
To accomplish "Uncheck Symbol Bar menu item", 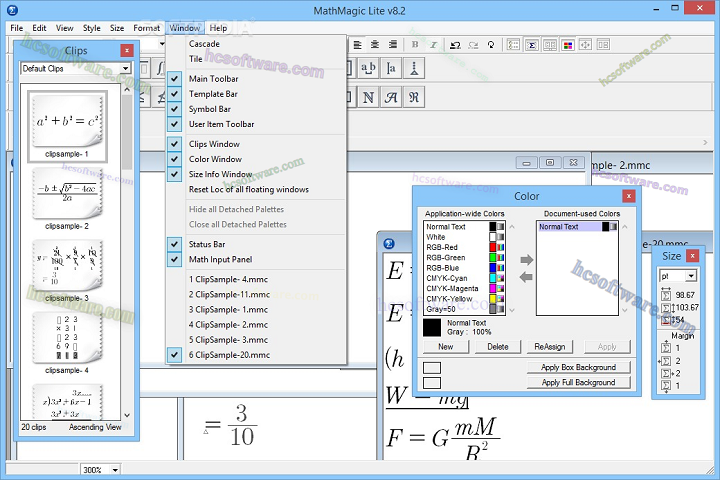I will [256, 109].
